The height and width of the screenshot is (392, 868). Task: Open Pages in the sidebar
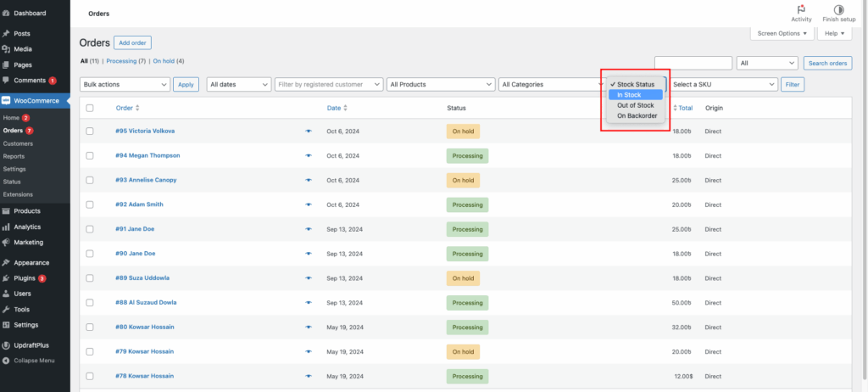[23, 64]
